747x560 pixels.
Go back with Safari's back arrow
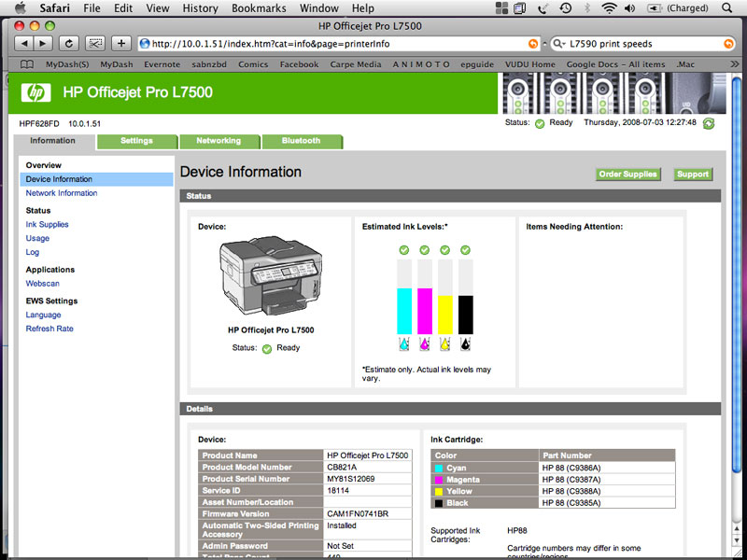(24, 44)
